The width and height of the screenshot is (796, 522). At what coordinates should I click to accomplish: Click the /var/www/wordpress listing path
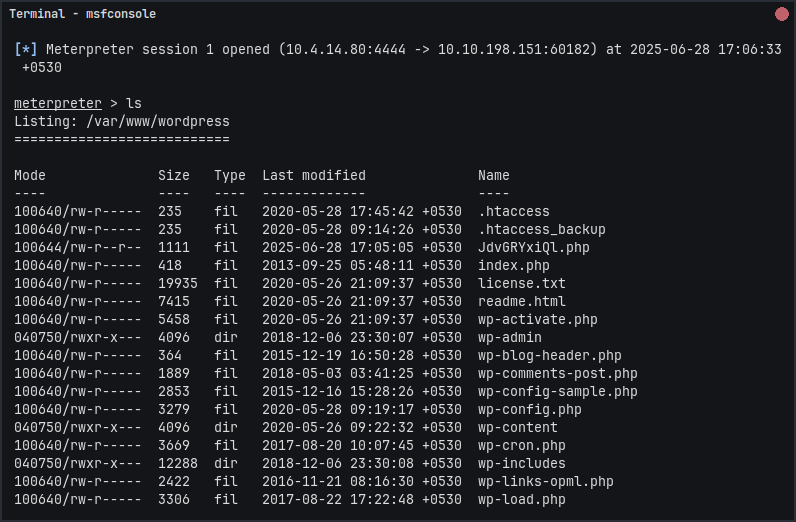[158, 121]
